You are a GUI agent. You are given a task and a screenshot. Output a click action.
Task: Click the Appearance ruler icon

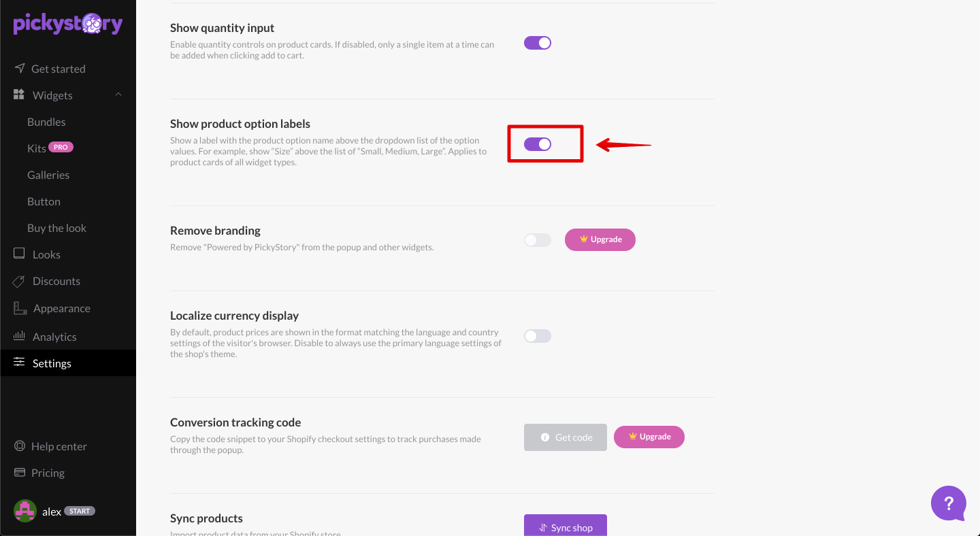click(x=20, y=308)
